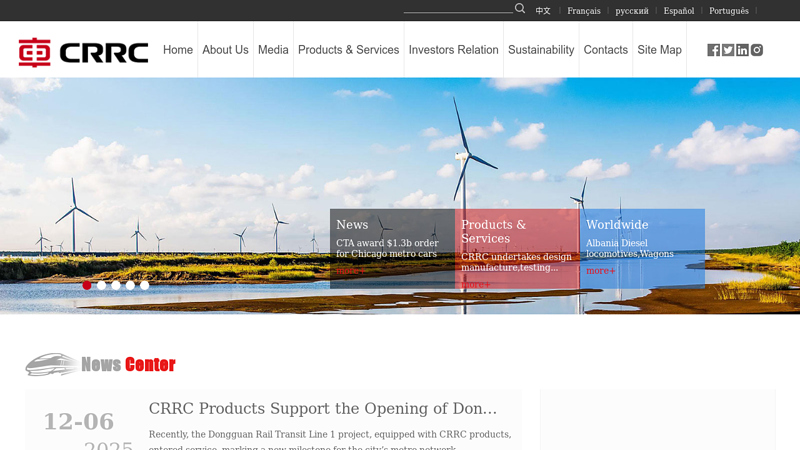
Task: Open the CRRC Facebook page icon
Action: [713, 50]
